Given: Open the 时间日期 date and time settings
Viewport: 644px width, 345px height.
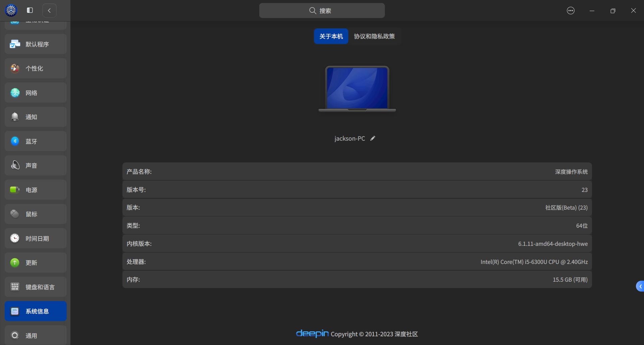Looking at the screenshot, I should point(35,238).
